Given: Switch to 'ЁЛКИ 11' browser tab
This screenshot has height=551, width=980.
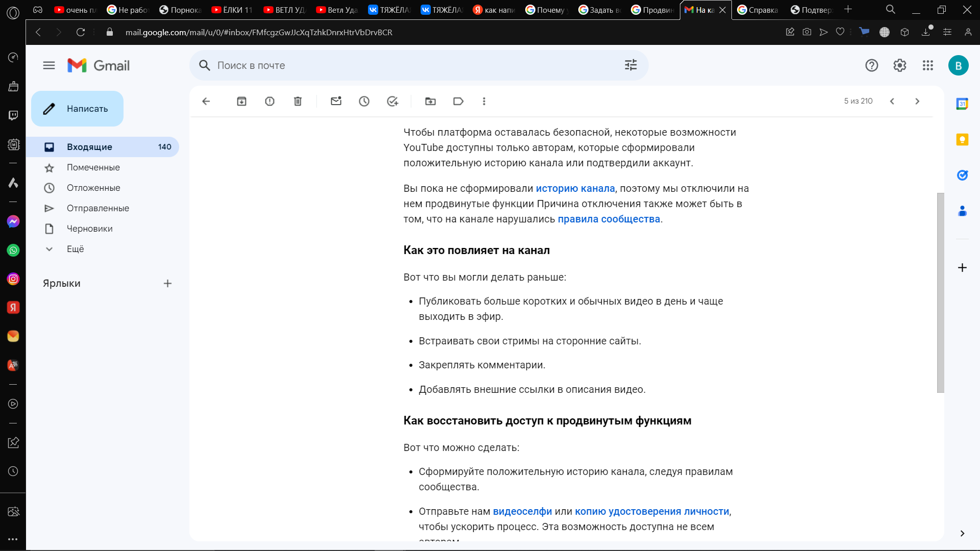Looking at the screenshot, I should [232, 10].
